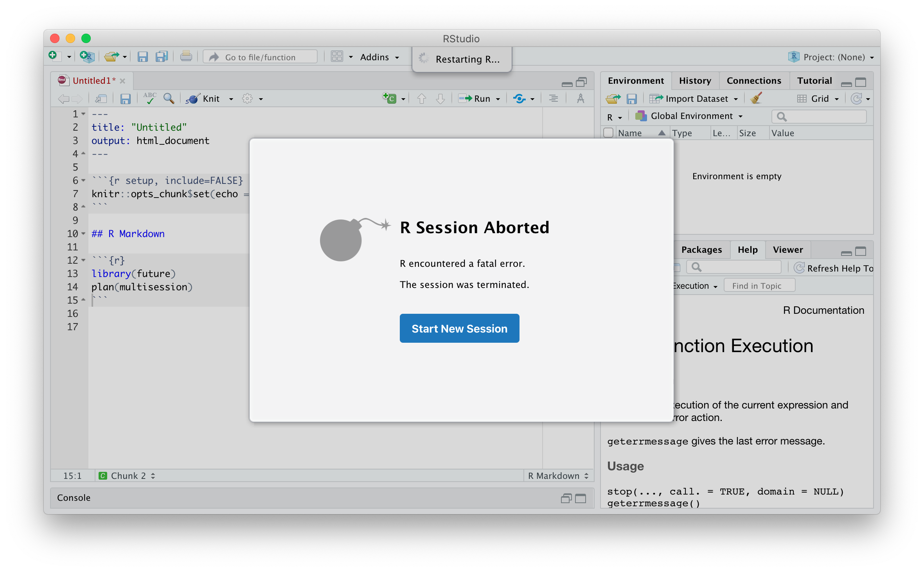924x572 pixels.
Task: Clear workspace objects with the broom icon
Action: [x=756, y=98]
